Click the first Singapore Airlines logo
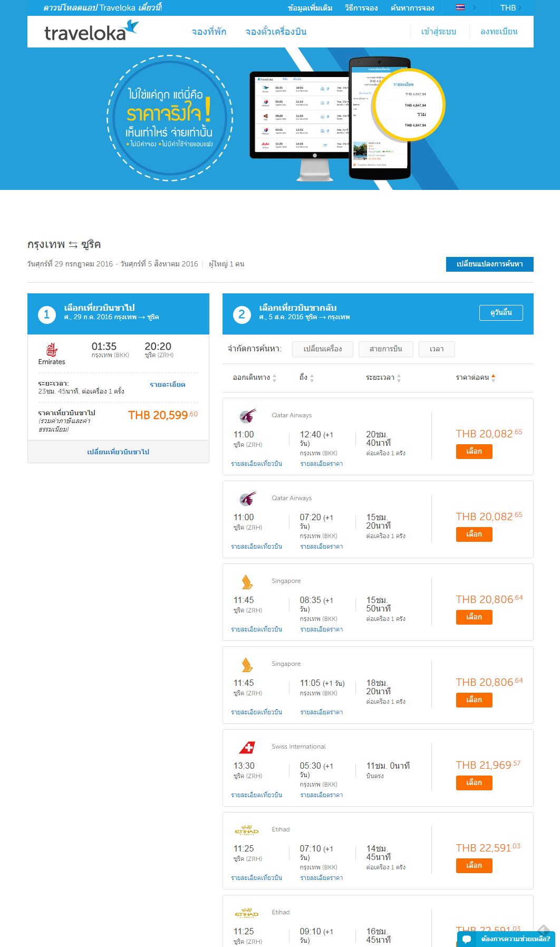The width and height of the screenshot is (560, 947). (x=247, y=581)
